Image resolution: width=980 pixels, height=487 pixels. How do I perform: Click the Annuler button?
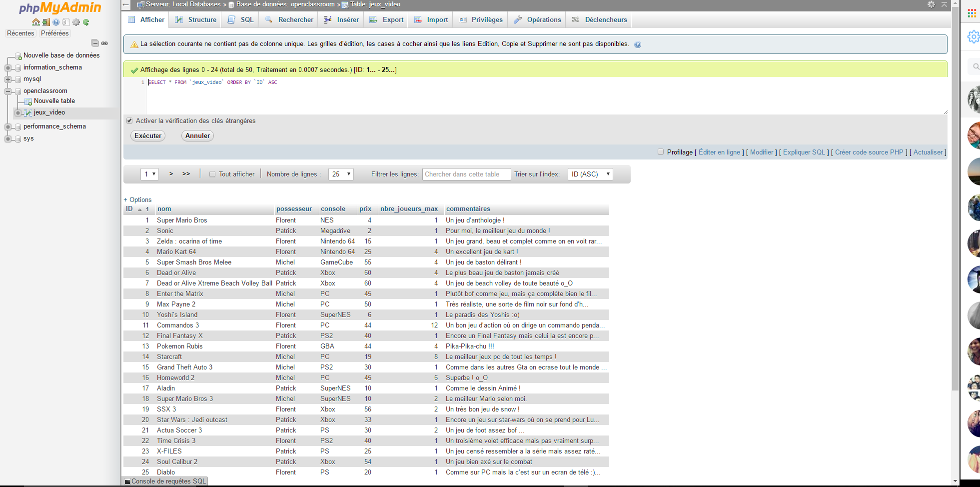(197, 135)
